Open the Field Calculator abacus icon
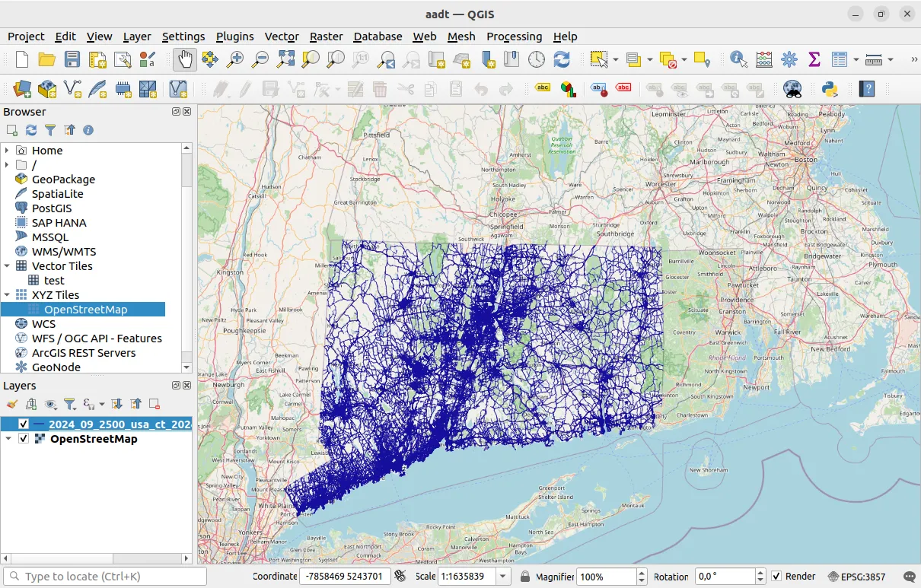The height and width of the screenshot is (588, 921). point(763,59)
